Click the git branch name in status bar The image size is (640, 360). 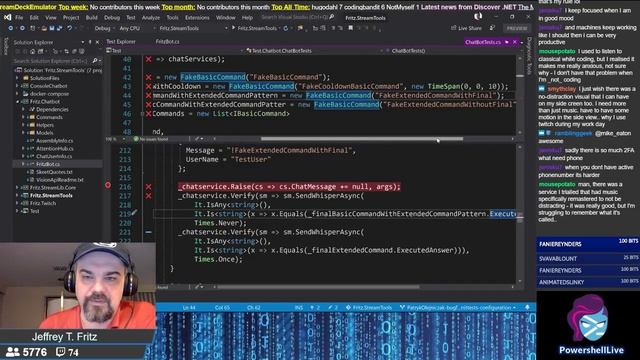pos(458,307)
